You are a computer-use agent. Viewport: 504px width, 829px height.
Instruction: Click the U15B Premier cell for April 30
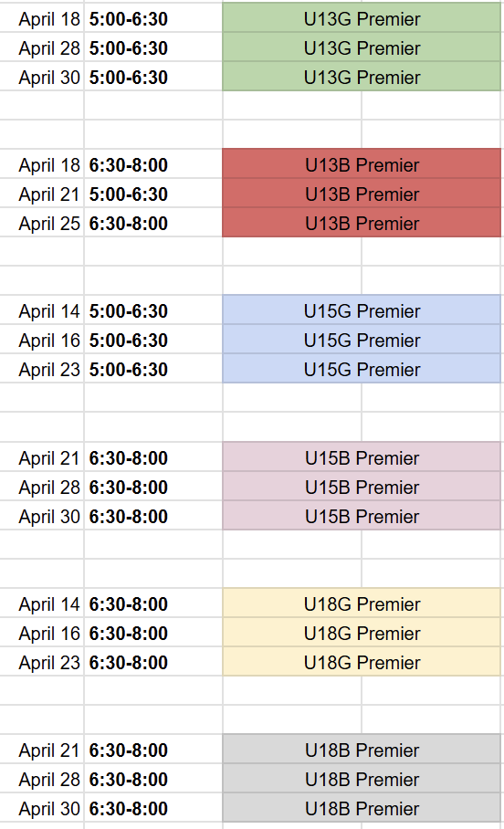click(362, 516)
